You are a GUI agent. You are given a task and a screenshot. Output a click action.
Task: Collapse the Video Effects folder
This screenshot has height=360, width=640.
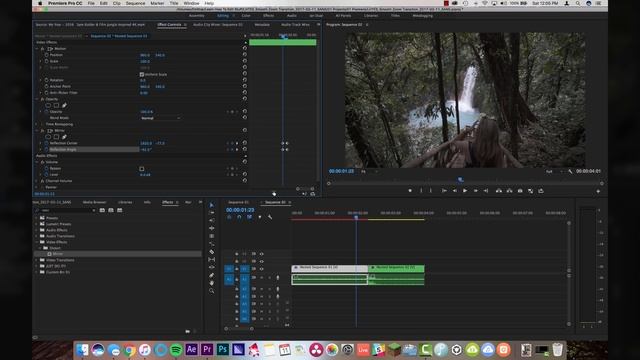tap(37, 242)
